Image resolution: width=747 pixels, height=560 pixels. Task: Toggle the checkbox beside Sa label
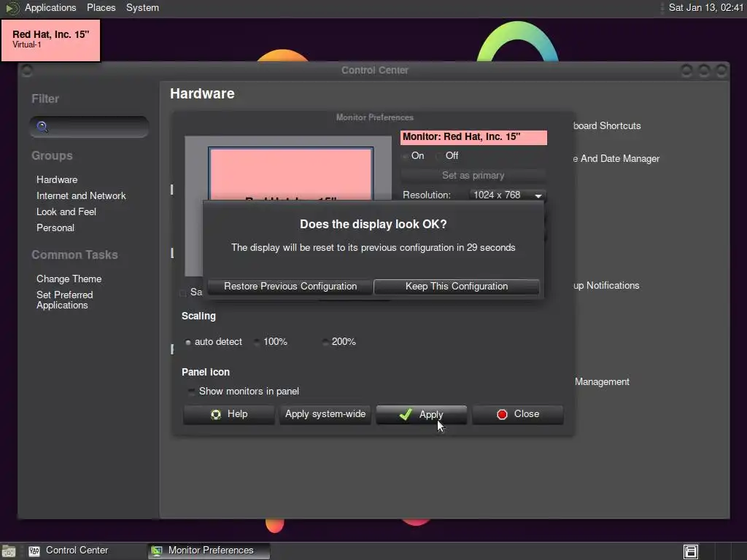(183, 293)
